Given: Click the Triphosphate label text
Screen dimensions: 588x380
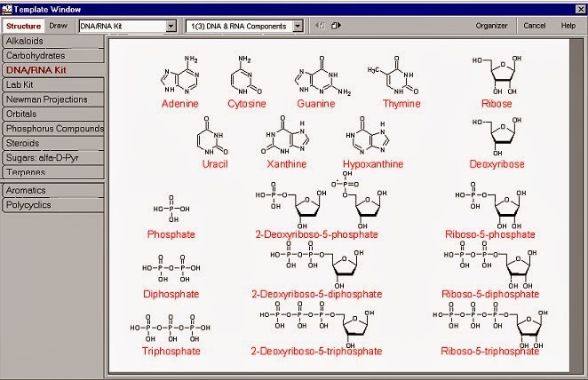Looking at the screenshot, I should [x=171, y=351].
